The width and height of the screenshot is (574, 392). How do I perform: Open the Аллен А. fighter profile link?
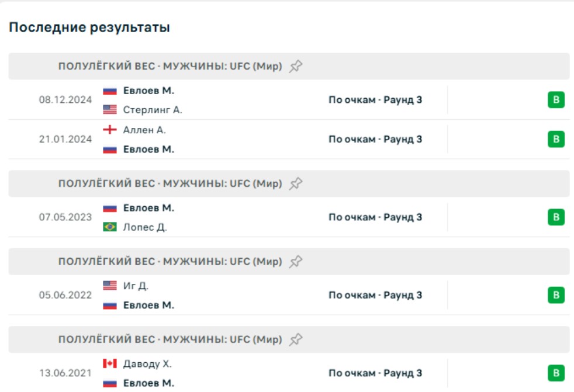coord(144,130)
